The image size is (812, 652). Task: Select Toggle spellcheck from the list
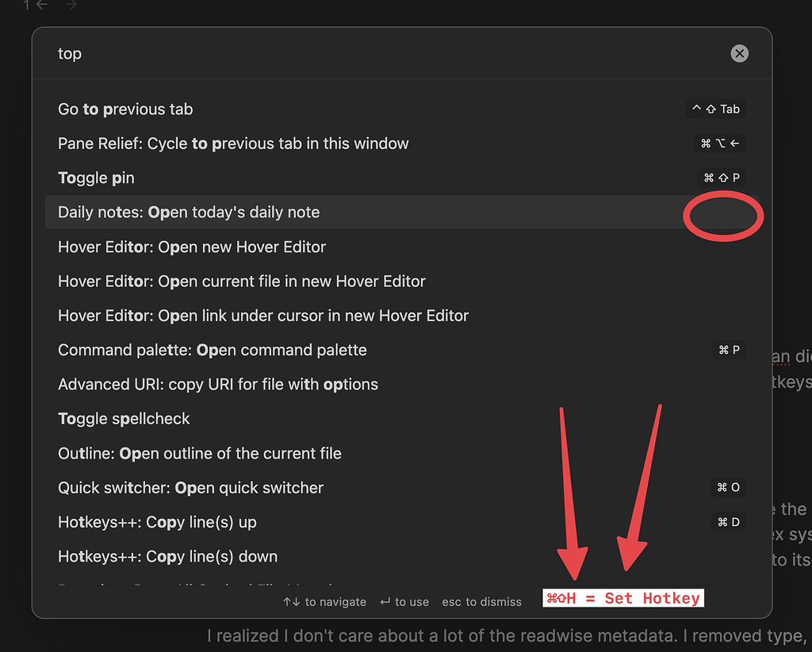point(124,419)
